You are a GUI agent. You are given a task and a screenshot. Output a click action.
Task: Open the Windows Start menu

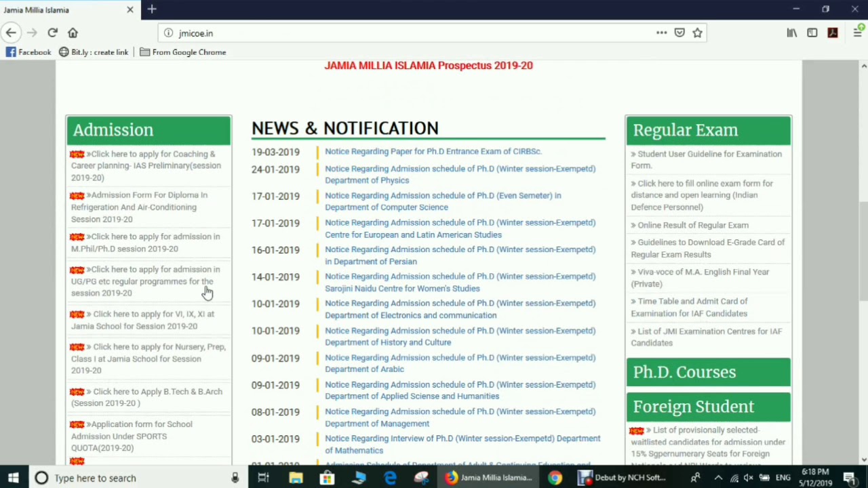click(x=13, y=478)
